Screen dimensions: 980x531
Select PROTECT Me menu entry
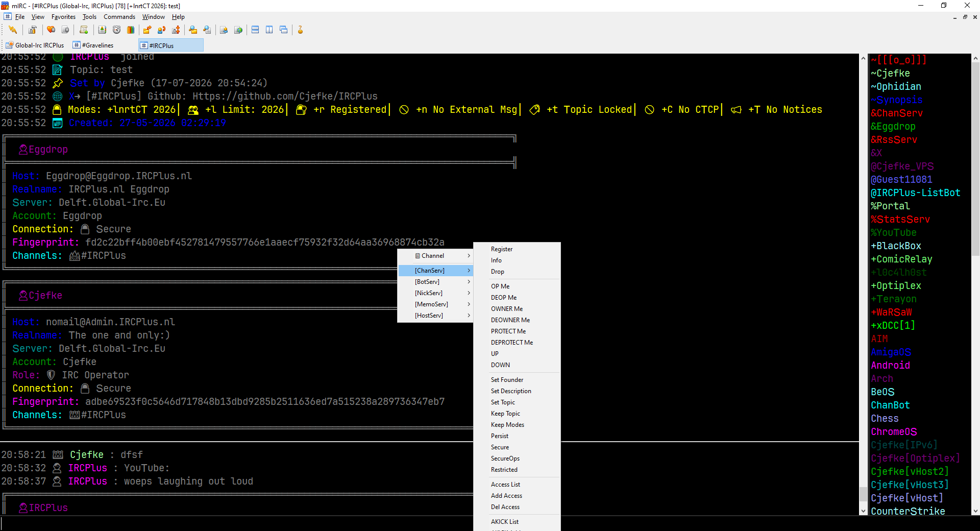[517, 331]
